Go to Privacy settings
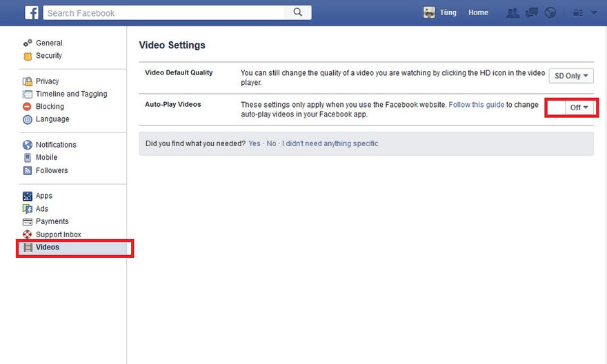The height and width of the screenshot is (364, 607). [x=47, y=81]
